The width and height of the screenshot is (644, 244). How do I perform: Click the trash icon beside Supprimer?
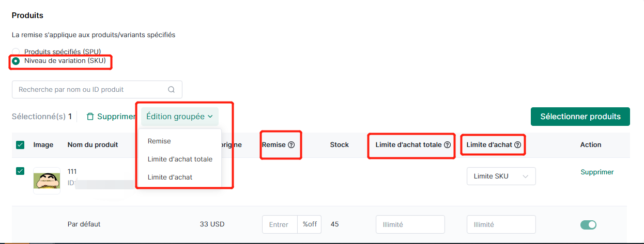[x=90, y=117]
